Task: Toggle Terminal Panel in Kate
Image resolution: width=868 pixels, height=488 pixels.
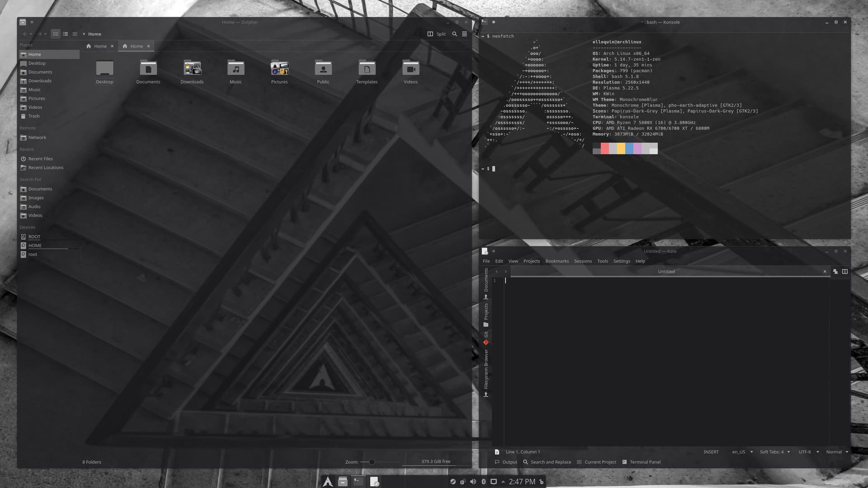Action: 642,462
